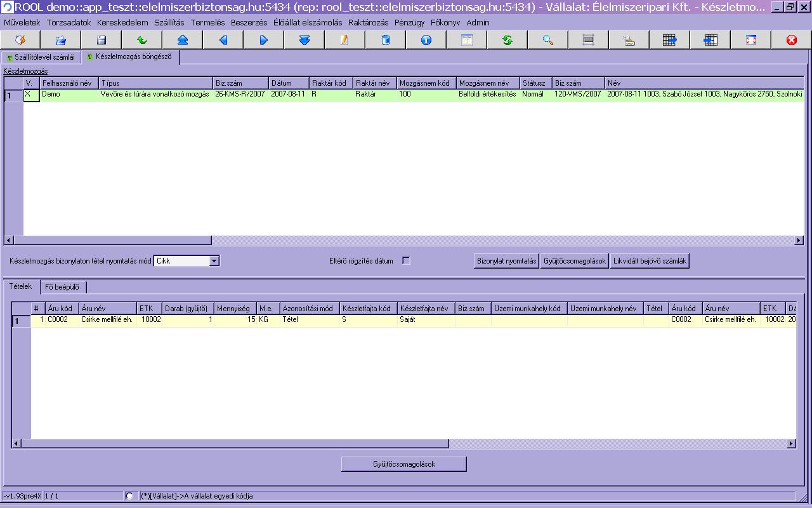The image size is (812, 508).
Task: Click the red X toolbar icon
Action: pyautogui.click(x=791, y=40)
